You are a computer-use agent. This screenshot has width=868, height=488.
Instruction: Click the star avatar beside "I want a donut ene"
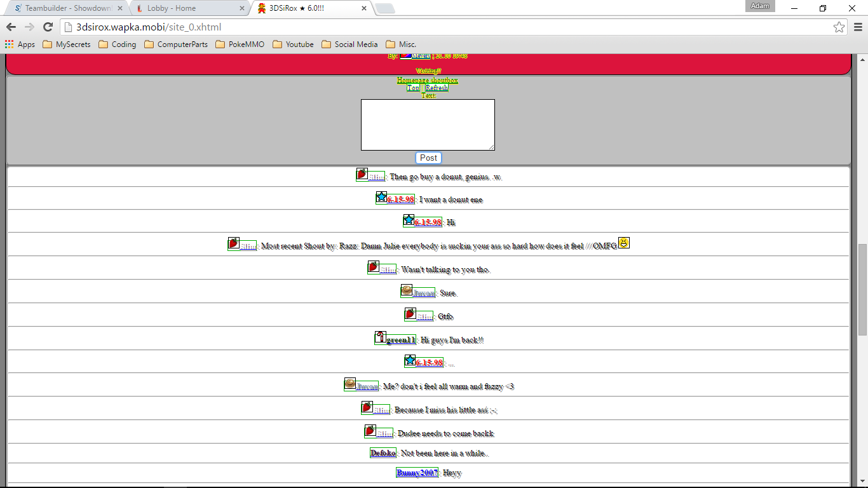pyautogui.click(x=381, y=197)
